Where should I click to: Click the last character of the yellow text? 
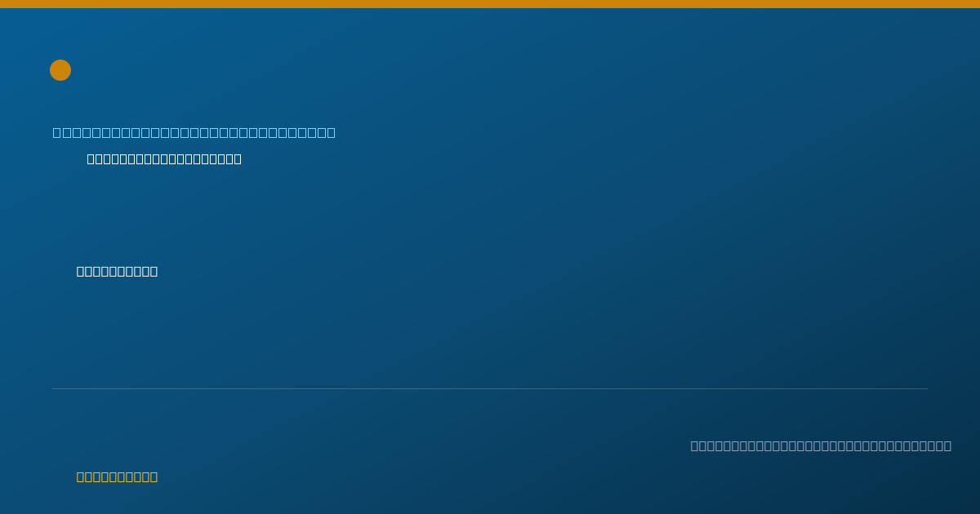pyautogui.click(x=153, y=476)
